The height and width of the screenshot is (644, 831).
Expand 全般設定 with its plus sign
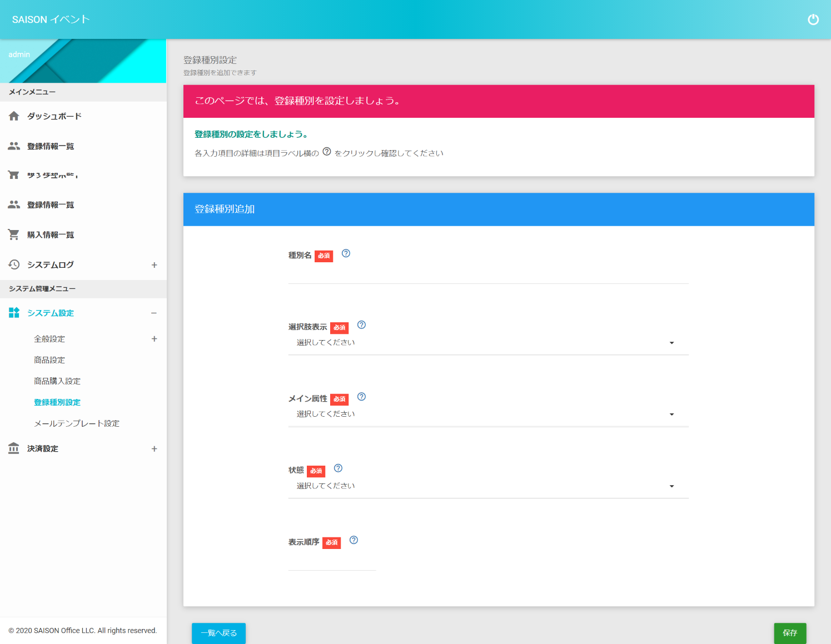154,339
